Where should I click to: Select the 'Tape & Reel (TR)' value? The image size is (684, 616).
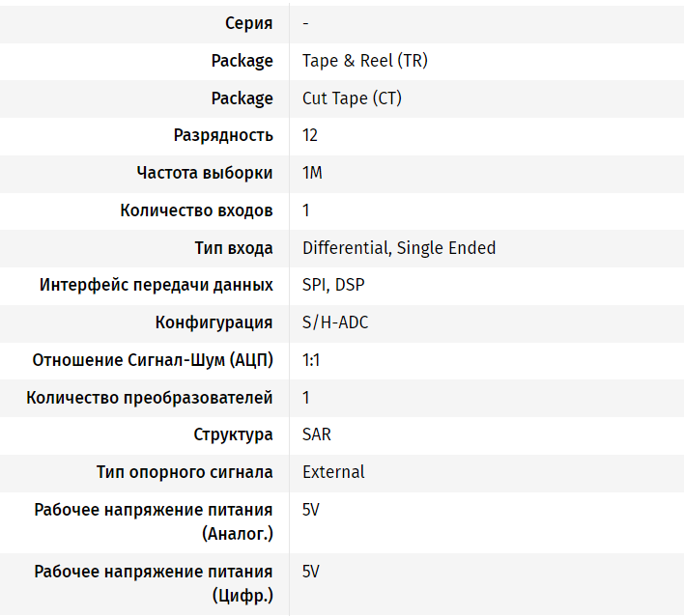click(364, 61)
